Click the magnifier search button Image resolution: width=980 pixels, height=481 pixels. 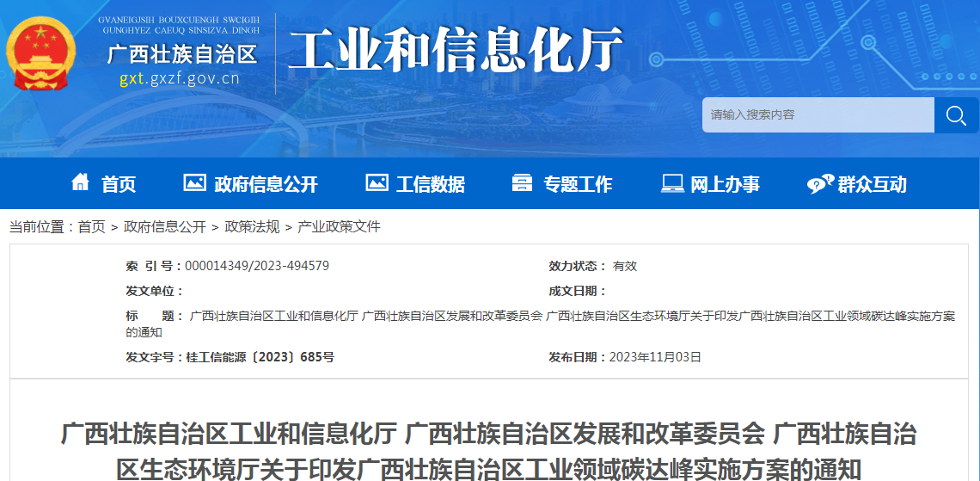(956, 115)
